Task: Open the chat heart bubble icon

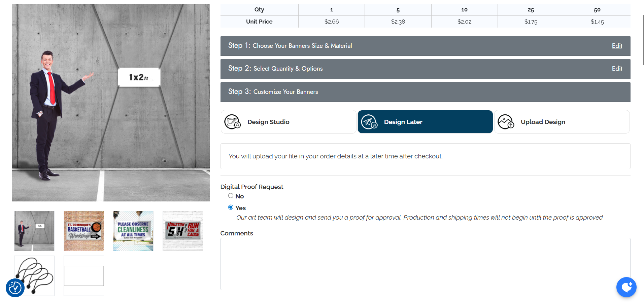Action: coord(626,287)
